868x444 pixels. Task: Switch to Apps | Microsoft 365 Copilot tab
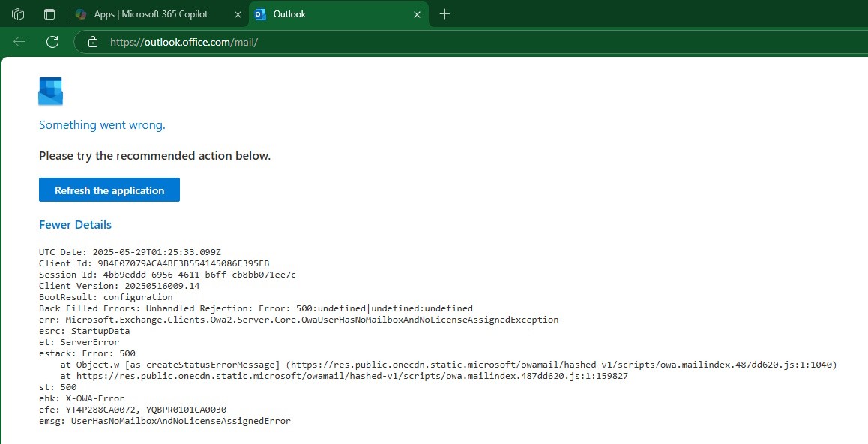click(x=151, y=14)
